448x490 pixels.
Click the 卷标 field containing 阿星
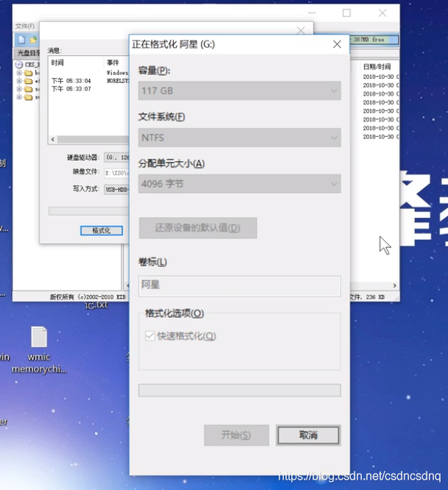[240, 285]
